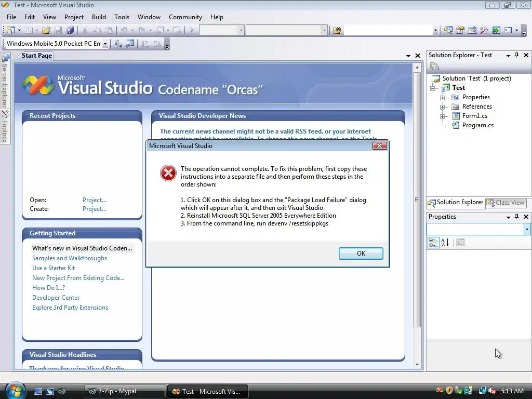Click the Open File folder icon
The height and width of the screenshot is (399, 532).
tap(46, 30)
